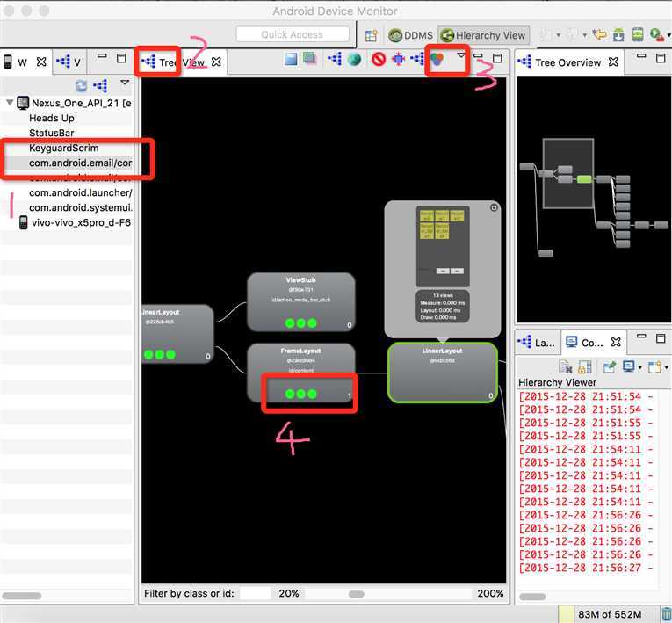672x623 pixels.
Task: Switch to the V tab in left panel
Action: point(69,62)
